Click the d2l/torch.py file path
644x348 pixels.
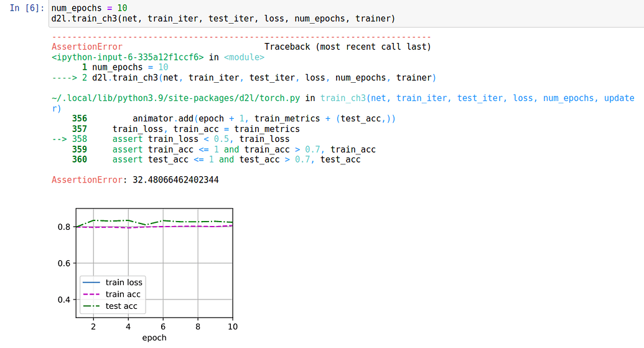175,98
